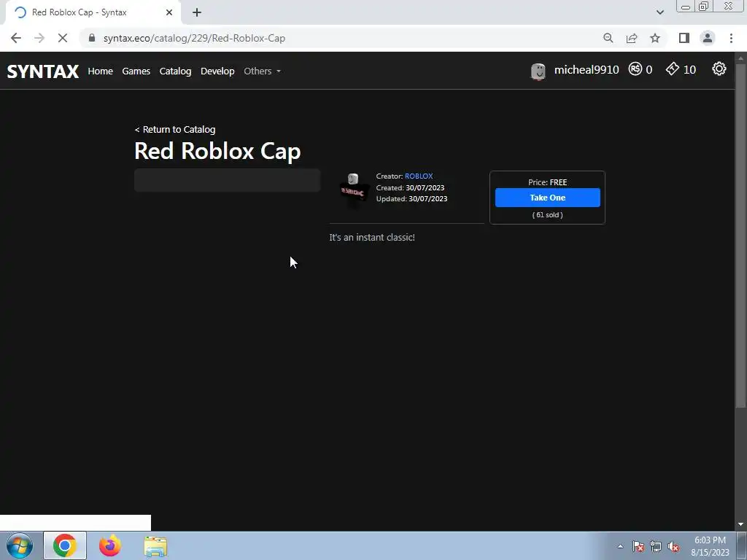The height and width of the screenshot is (560, 747).
Task: Click the '( 61 sold )' text
Action: (547, 215)
